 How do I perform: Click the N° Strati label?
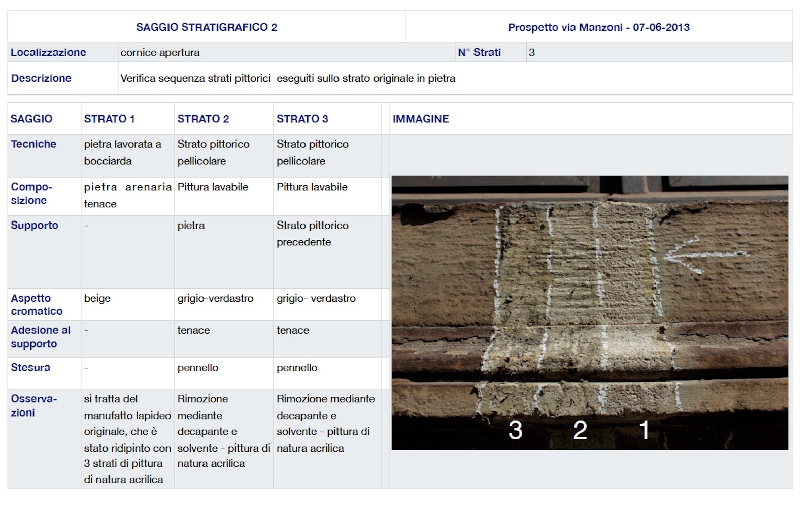(x=479, y=52)
